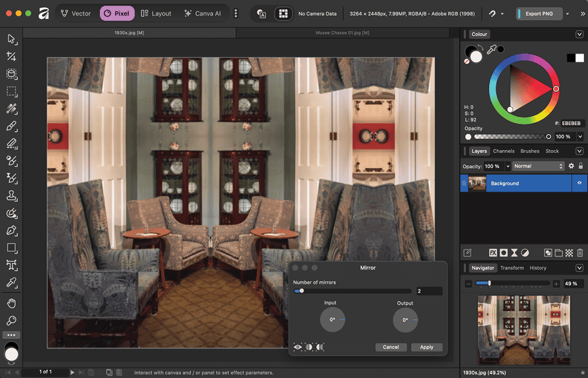Select the Zoom magnifier tool

pos(11,321)
